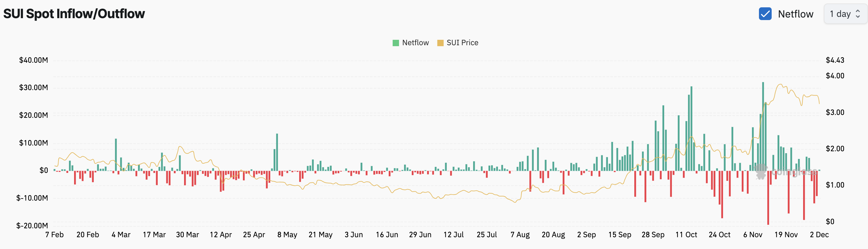Open the 1 day interval dropdown
Screen dimensions: 868x249
(x=845, y=14)
